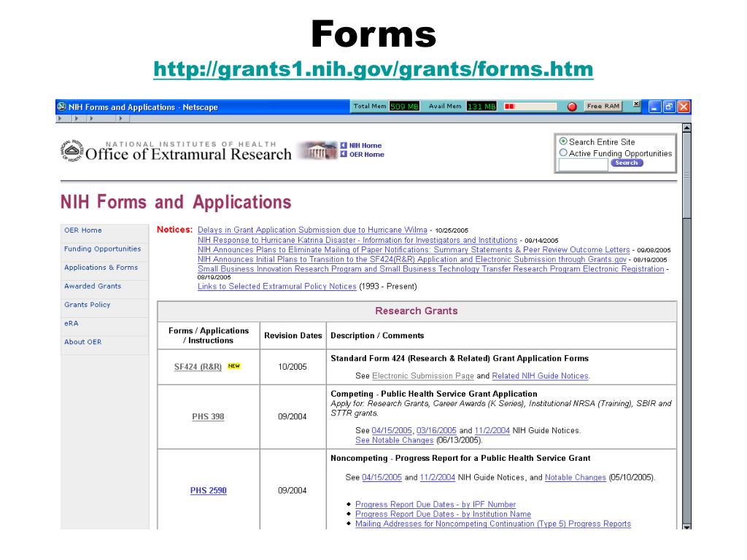Image resolution: width=747 pixels, height=560 pixels.
Task: Open 04/15/2005 guide notice in PHS 398 row
Action: click(x=392, y=430)
